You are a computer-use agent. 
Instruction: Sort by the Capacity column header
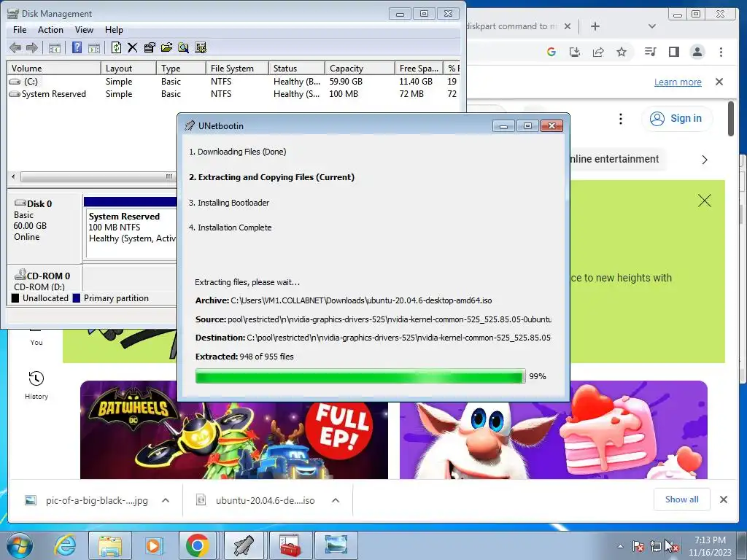click(360, 68)
